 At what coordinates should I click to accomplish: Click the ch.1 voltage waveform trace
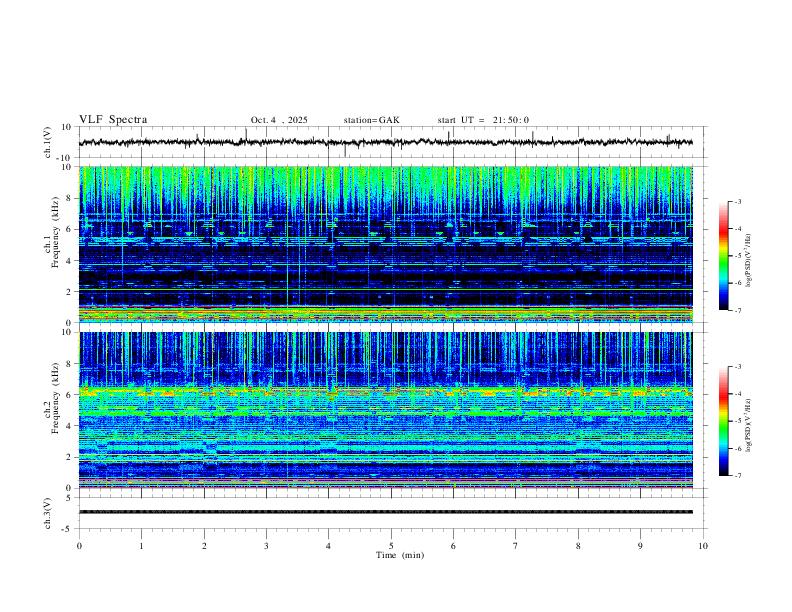[386, 142]
